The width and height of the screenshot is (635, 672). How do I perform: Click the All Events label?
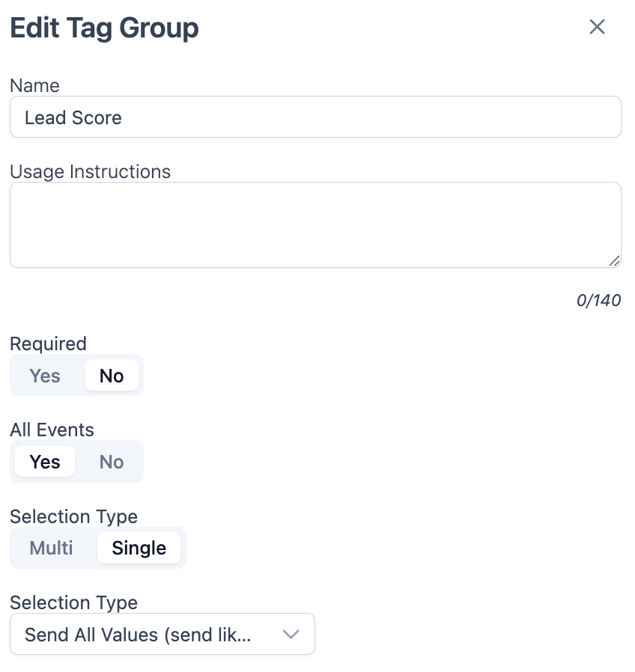coord(52,430)
